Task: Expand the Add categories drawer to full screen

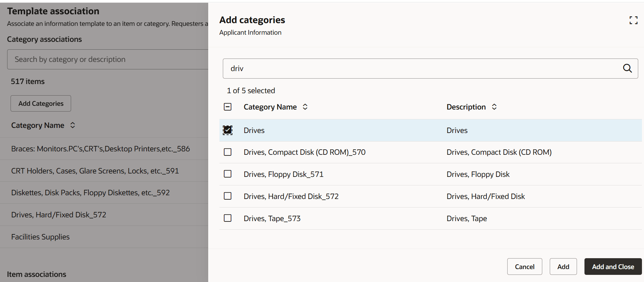Action: (633, 20)
